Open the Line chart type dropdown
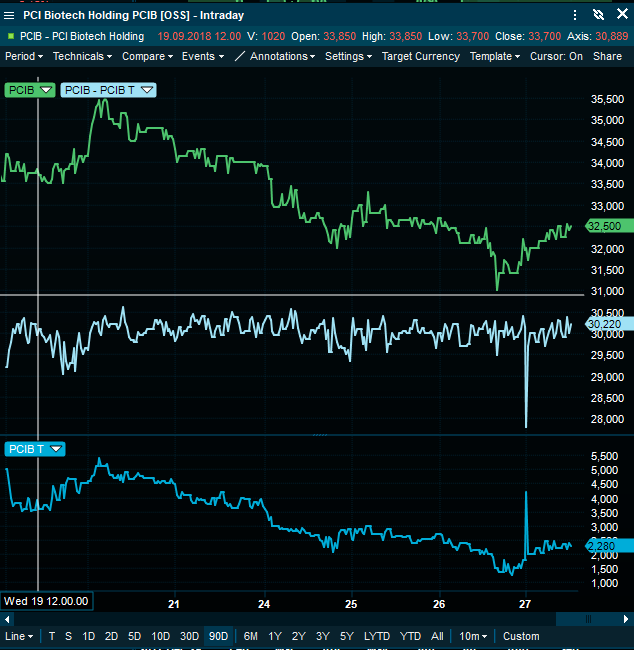 tap(19, 636)
